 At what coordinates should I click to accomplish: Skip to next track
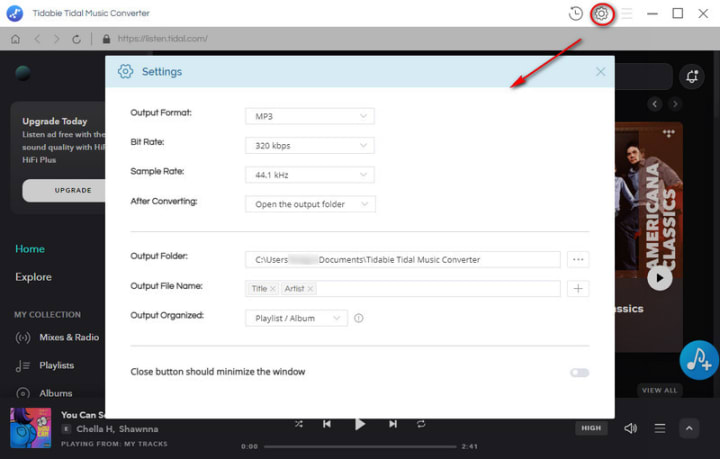pos(393,424)
